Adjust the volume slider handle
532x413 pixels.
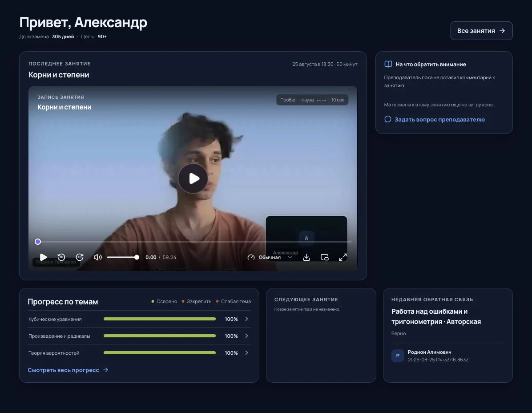pos(137,257)
